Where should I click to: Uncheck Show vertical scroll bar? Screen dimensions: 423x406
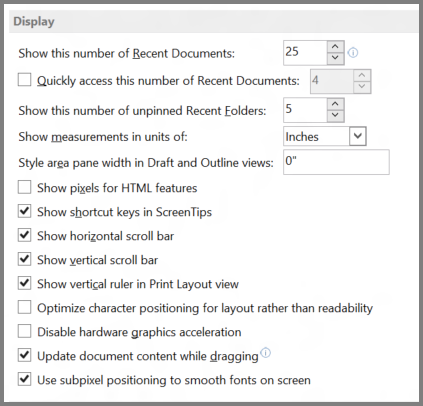[x=24, y=259]
